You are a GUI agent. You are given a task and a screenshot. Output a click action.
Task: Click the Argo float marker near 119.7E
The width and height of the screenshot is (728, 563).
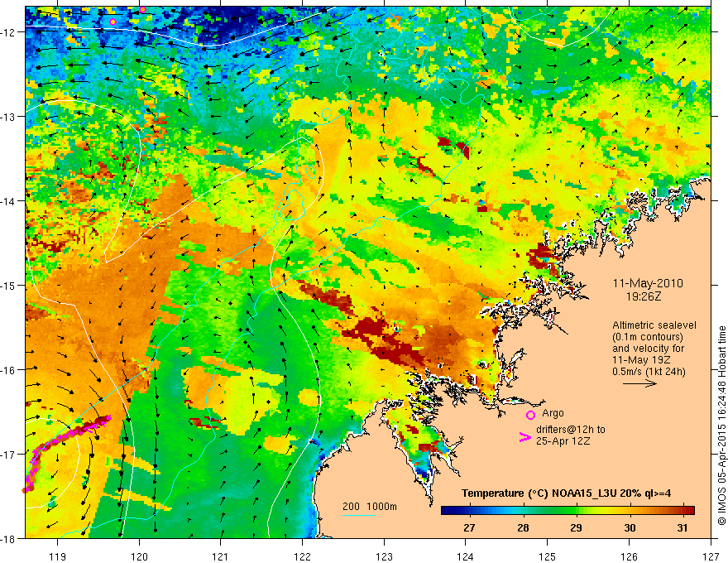(x=113, y=22)
